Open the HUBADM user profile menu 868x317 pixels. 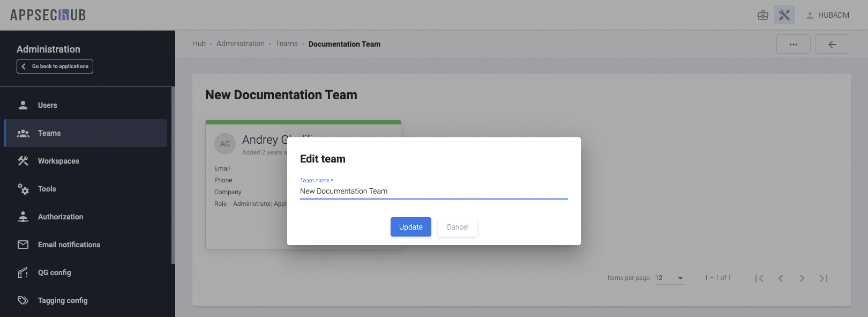click(x=828, y=15)
